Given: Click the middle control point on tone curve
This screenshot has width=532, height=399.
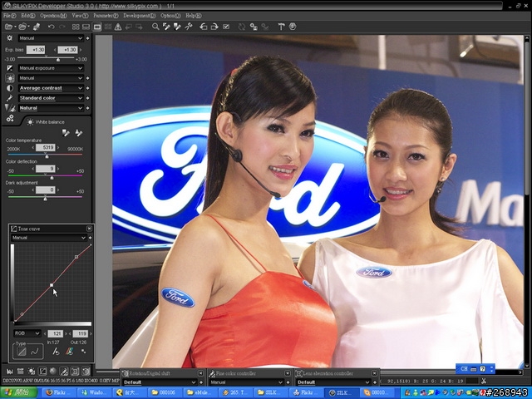Looking at the screenshot, I should coord(52,285).
